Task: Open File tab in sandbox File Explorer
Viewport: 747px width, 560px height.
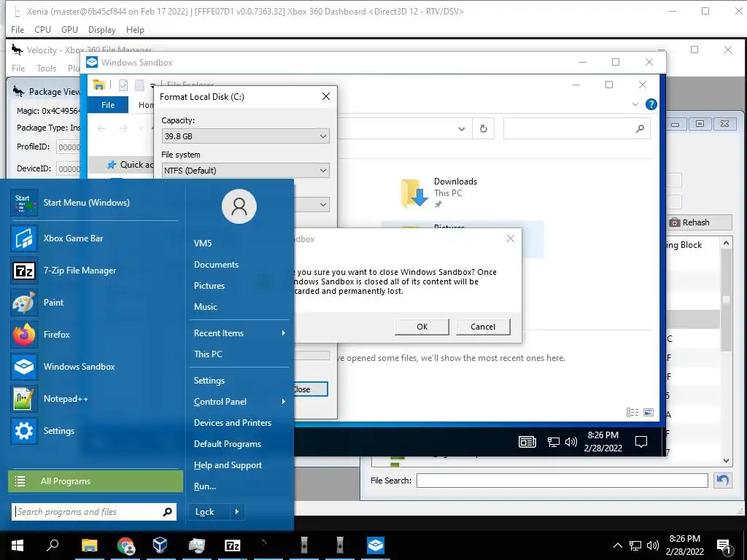Action: pos(108,105)
